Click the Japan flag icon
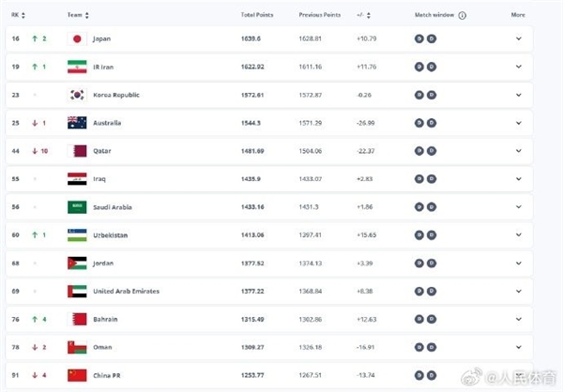 78,38
